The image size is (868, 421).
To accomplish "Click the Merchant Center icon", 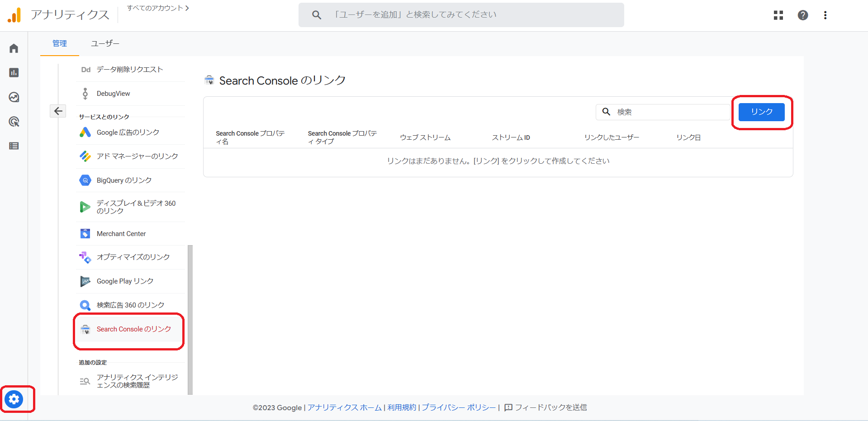I will click(85, 234).
